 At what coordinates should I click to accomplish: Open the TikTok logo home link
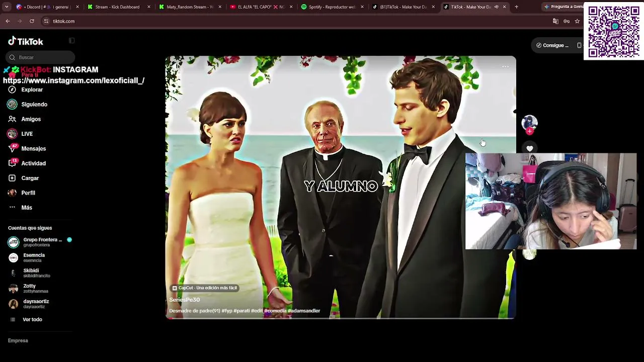(x=26, y=41)
